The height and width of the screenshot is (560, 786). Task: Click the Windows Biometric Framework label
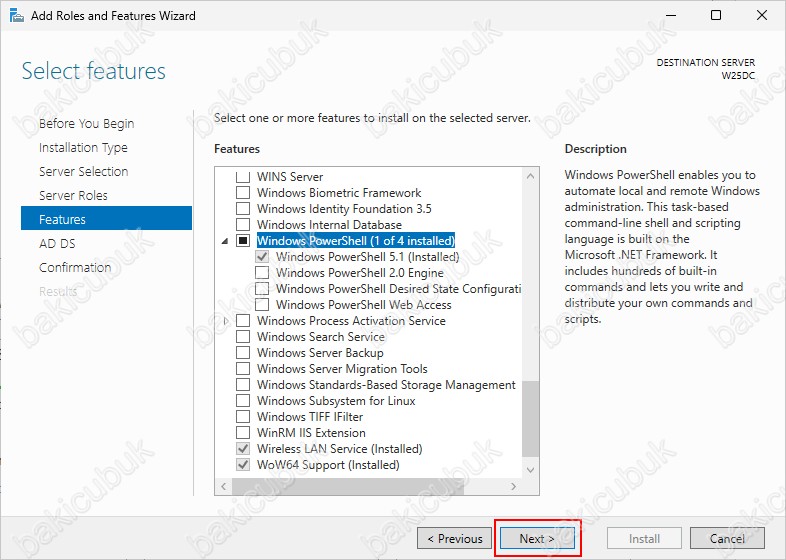[x=339, y=193]
